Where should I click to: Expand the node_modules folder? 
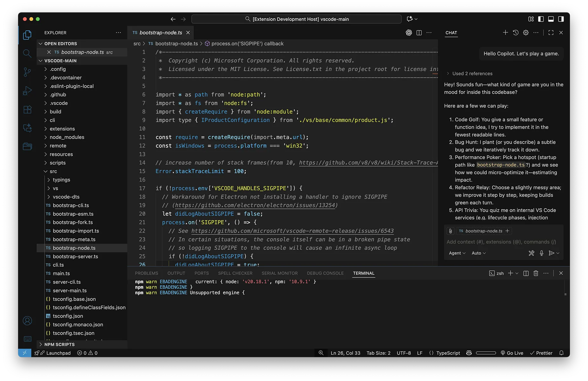click(x=67, y=137)
